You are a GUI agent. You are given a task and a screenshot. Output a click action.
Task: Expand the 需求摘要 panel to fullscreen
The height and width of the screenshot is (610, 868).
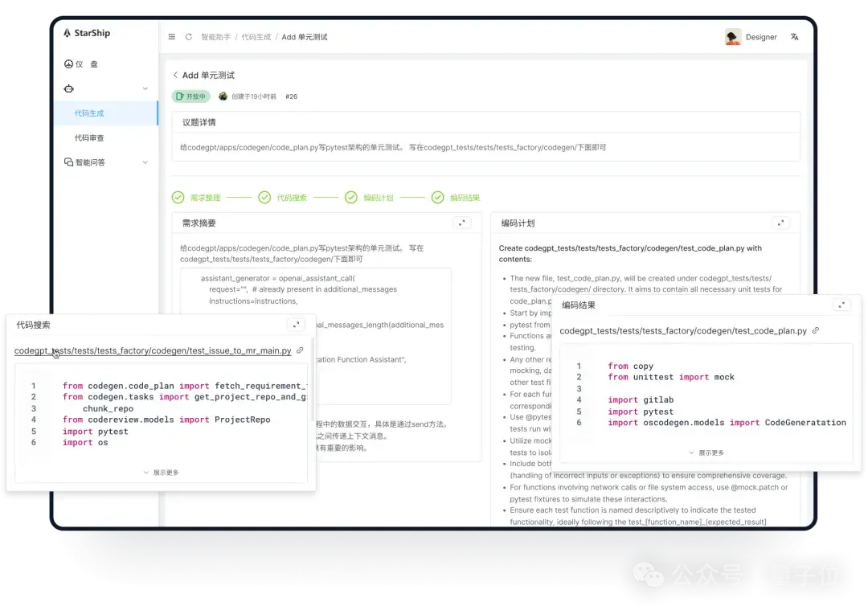461,223
